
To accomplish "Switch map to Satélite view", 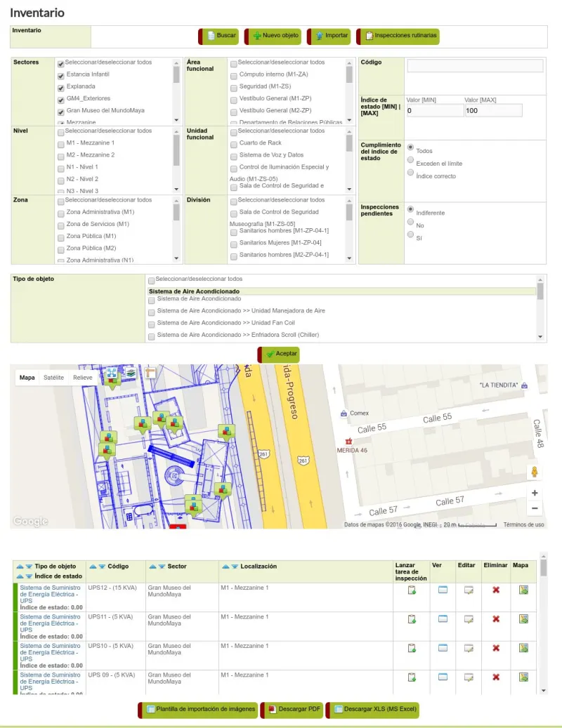I will pyautogui.click(x=53, y=378).
